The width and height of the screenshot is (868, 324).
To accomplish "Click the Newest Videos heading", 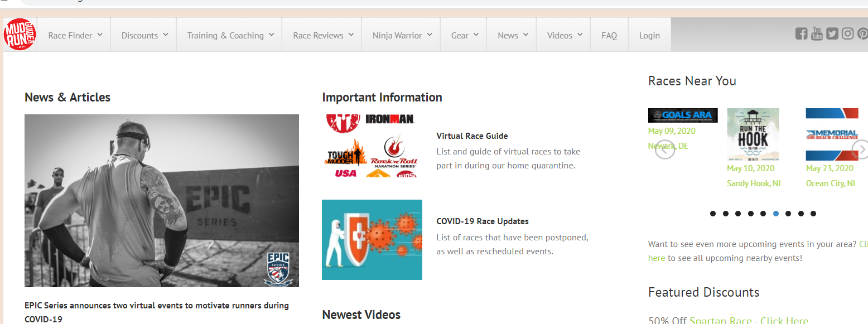I will coord(361,315).
